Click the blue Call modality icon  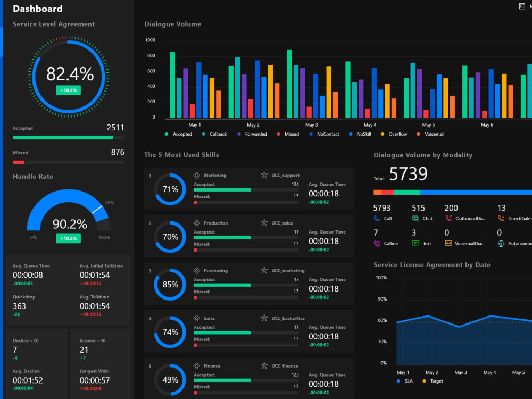376,218
